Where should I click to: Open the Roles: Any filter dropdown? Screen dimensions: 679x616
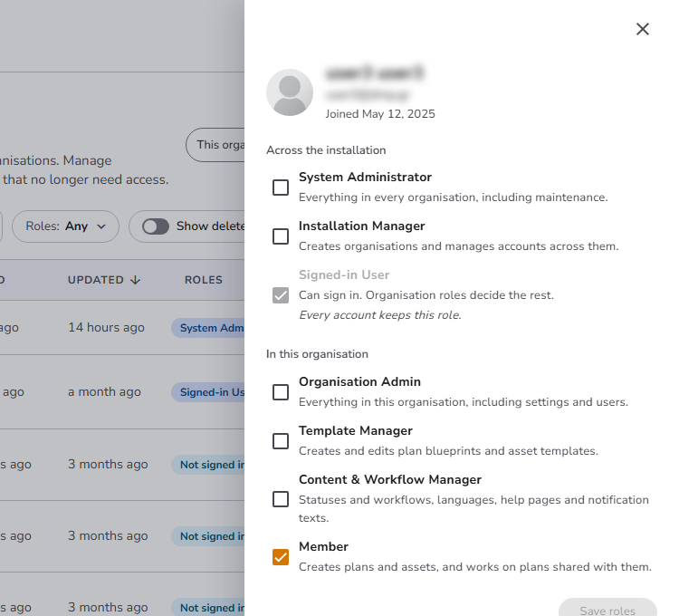pos(65,226)
